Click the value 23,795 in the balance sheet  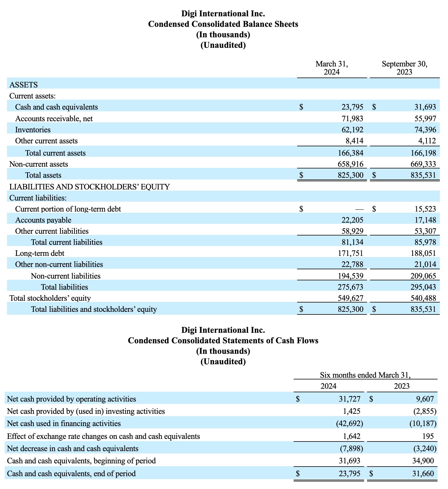pyautogui.click(x=352, y=107)
